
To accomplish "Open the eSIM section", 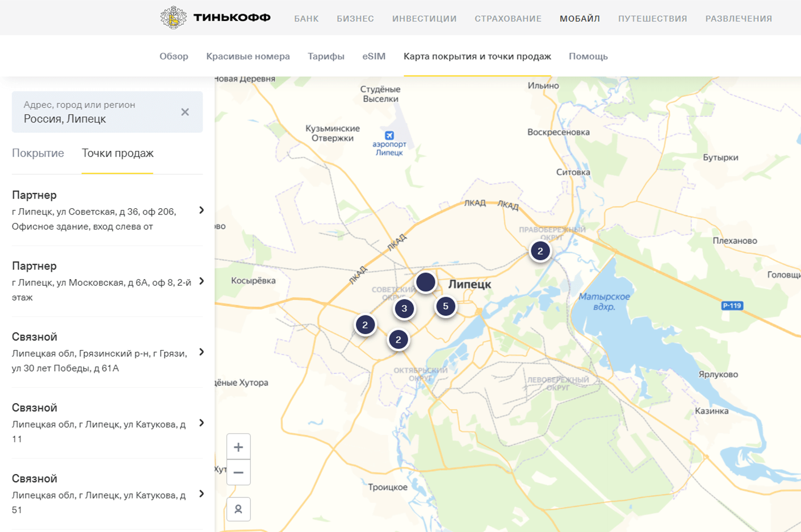I will pos(374,56).
